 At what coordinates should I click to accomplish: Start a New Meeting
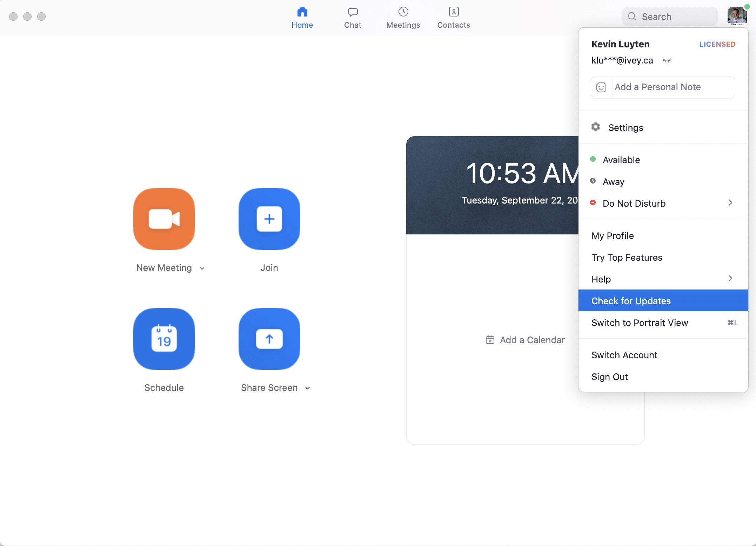(163, 219)
